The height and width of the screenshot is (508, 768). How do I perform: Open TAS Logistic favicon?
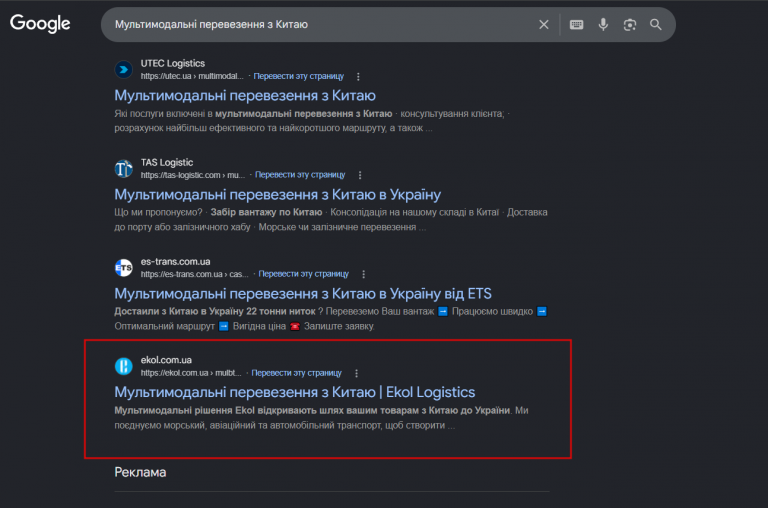point(123,169)
